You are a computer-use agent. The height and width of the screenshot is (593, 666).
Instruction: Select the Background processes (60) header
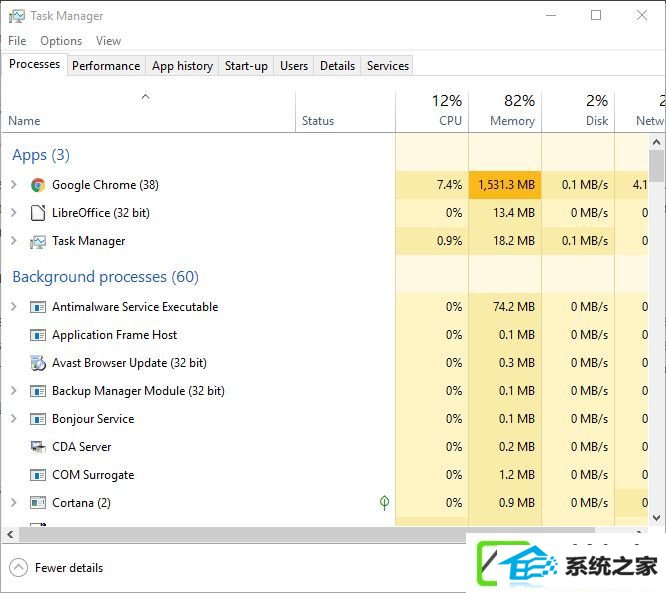(x=105, y=277)
